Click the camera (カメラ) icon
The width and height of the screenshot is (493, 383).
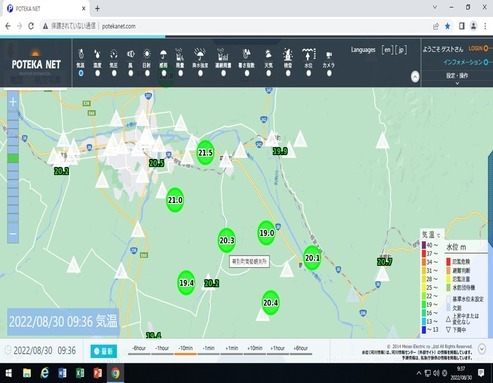pos(329,55)
